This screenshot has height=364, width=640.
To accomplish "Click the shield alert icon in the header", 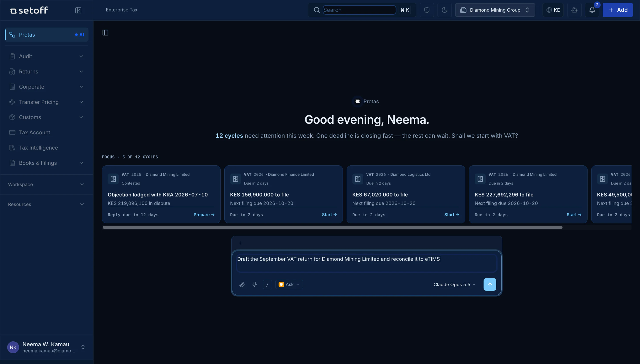I will tap(427, 10).
